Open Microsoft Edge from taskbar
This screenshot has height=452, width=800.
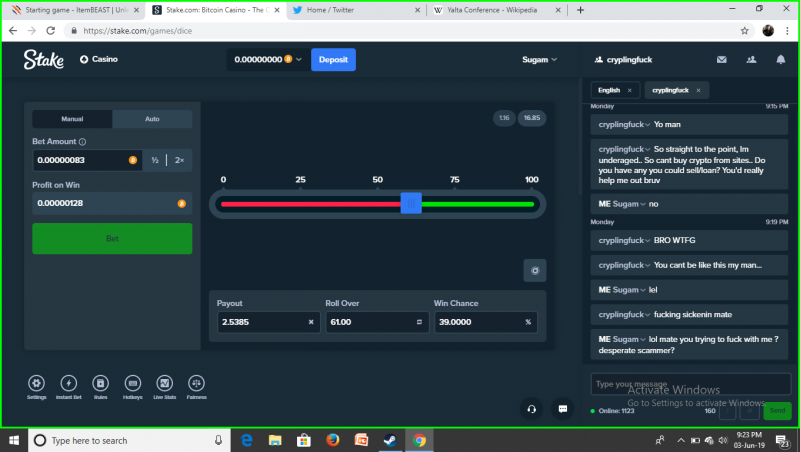tap(246, 440)
